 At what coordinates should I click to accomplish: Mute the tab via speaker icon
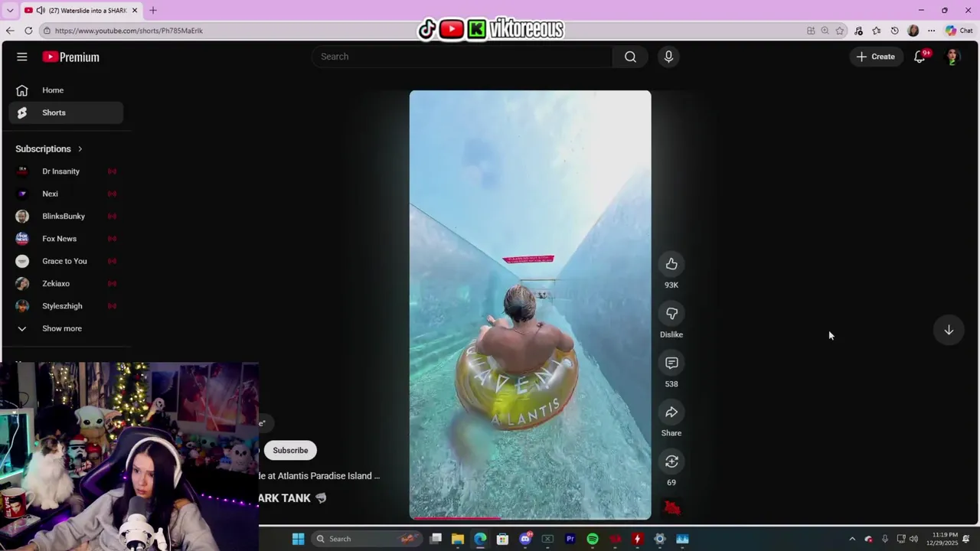click(x=41, y=10)
